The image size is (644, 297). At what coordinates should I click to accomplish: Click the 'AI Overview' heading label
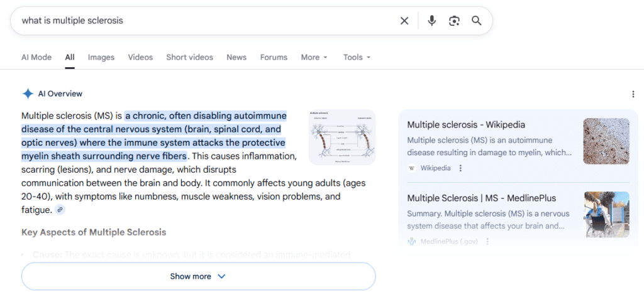click(60, 94)
